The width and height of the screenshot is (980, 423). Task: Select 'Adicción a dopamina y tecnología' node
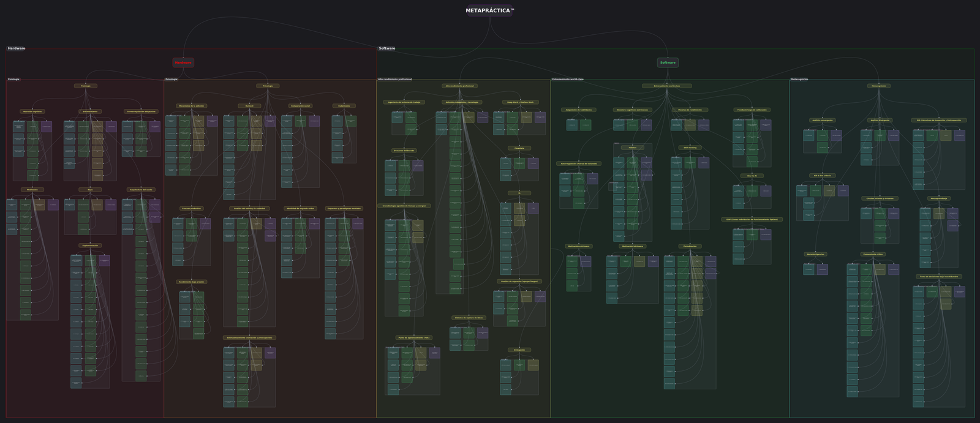(x=462, y=102)
